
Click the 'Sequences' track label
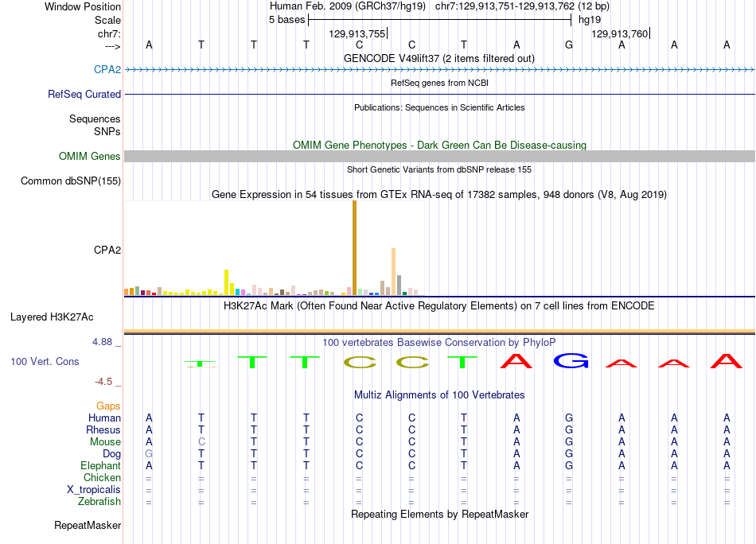coord(95,119)
